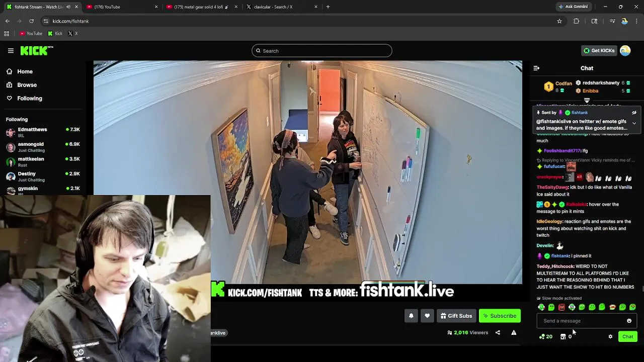Open X bookmark

coord(73,34)
